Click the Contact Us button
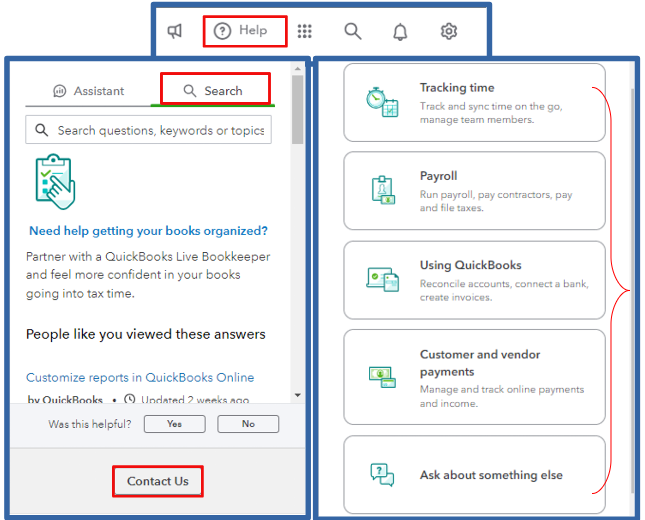 coord(158,481)
